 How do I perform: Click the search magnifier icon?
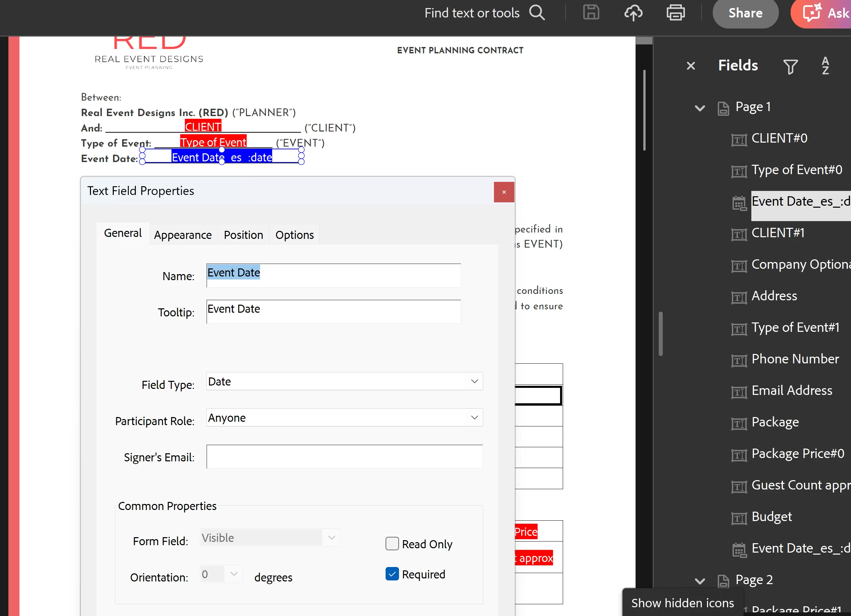coord(537,13)
